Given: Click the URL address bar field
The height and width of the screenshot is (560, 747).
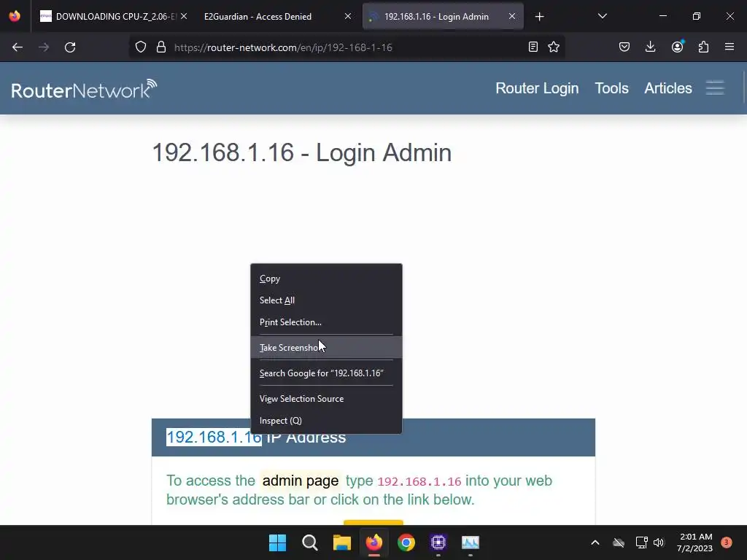Looking at the screenshot, I should click(x=347, y=47).
